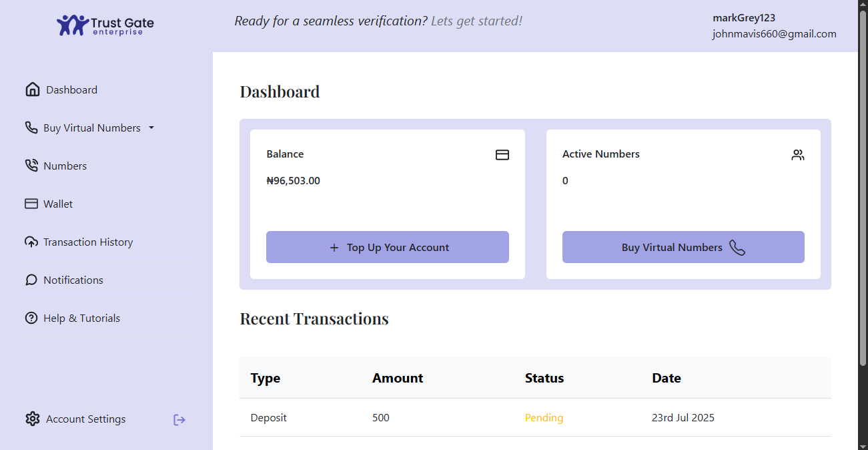
Task: Click the Wallet card icon in sidebar
Action: click(x=31, y=204)
